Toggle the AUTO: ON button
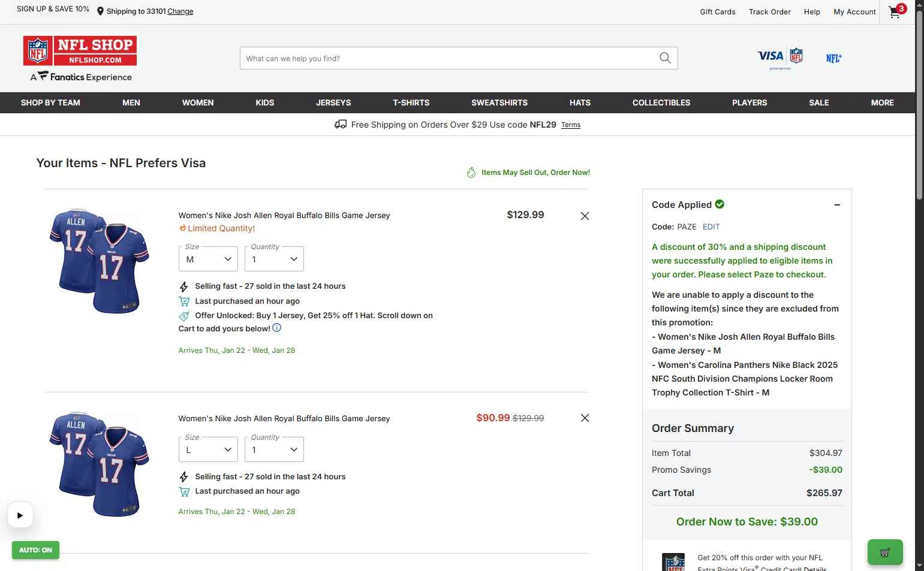This screenshot has height=571, width=924. pyautogui.click(x=35, y=550)
